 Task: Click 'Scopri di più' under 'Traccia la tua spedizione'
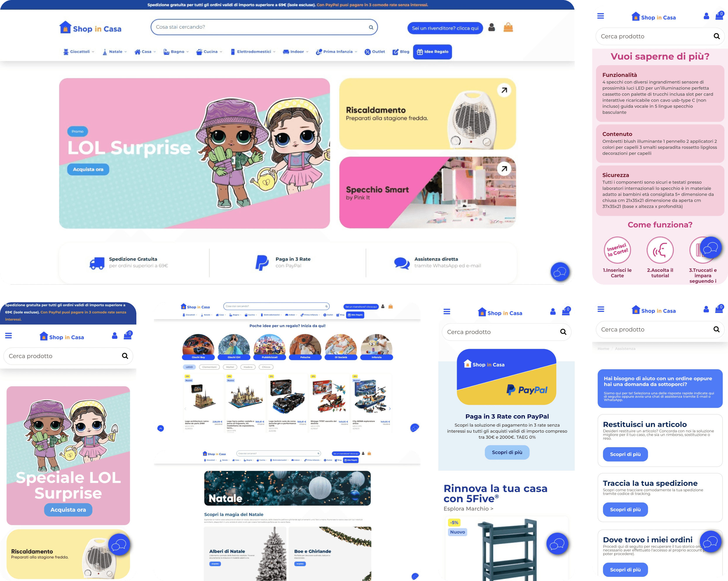(x=625, y=509)
